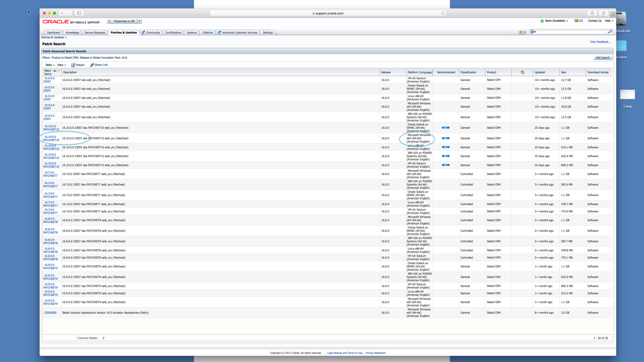Click Recommended flag in PATCHSET10 Linux x86-64 row
Screen dimensions: 644x362
tap(446, 147)
